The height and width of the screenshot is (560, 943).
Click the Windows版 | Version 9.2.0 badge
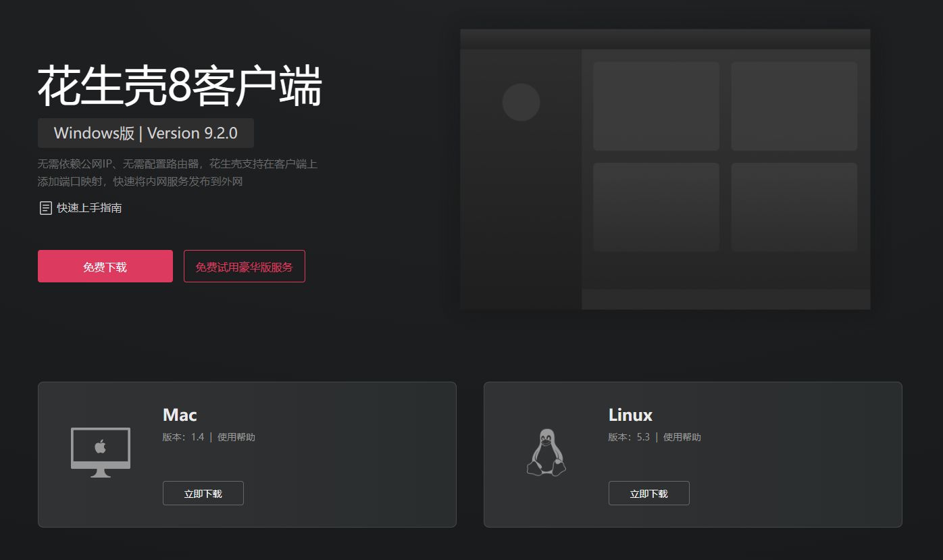pos(146,133)
